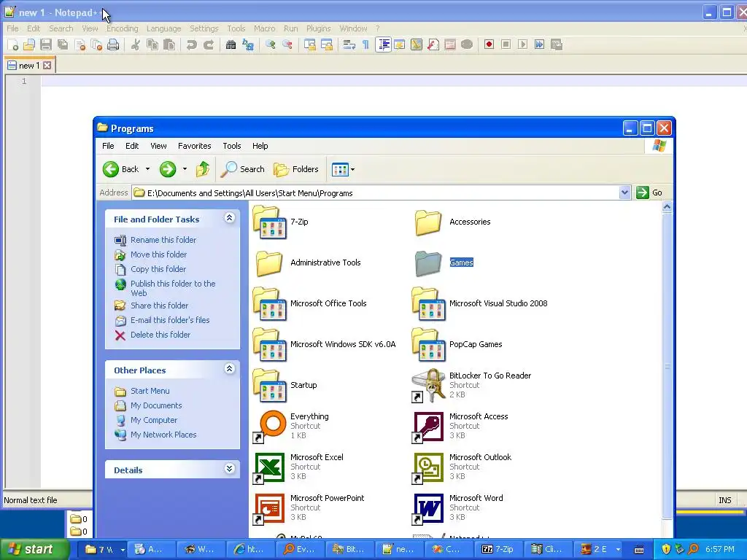Expand the Details panel
Screen dimensions: 747x560
pos(230,469)
